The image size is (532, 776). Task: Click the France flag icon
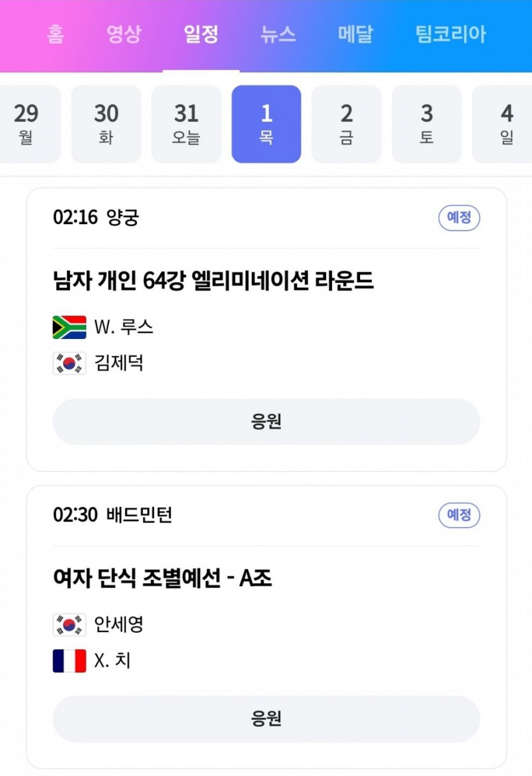(x=69, y=661)
